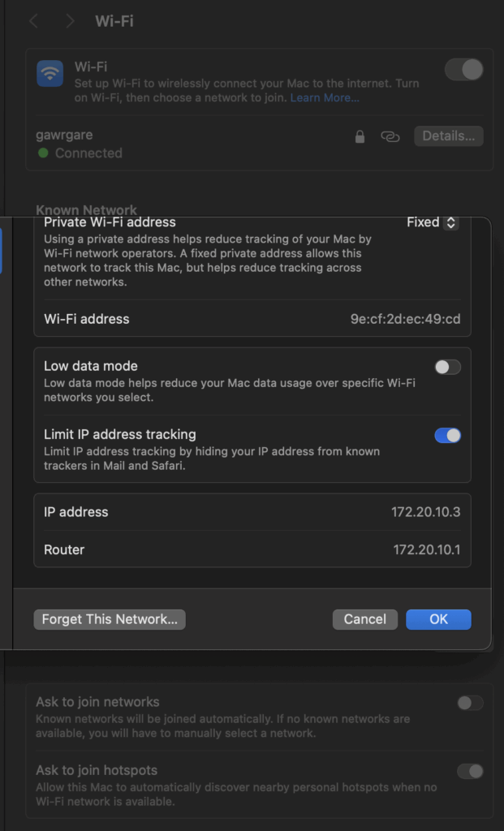Click the Wi-Fi address value

point(405,319)
